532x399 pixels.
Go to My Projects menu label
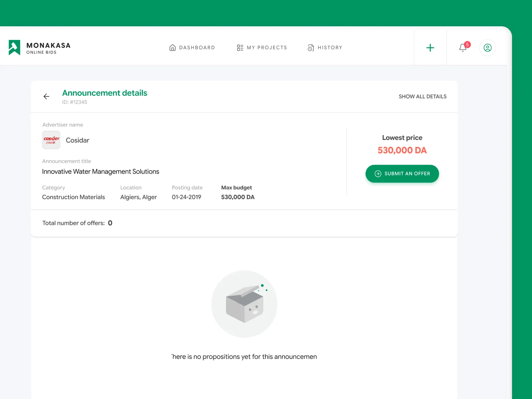267,48
